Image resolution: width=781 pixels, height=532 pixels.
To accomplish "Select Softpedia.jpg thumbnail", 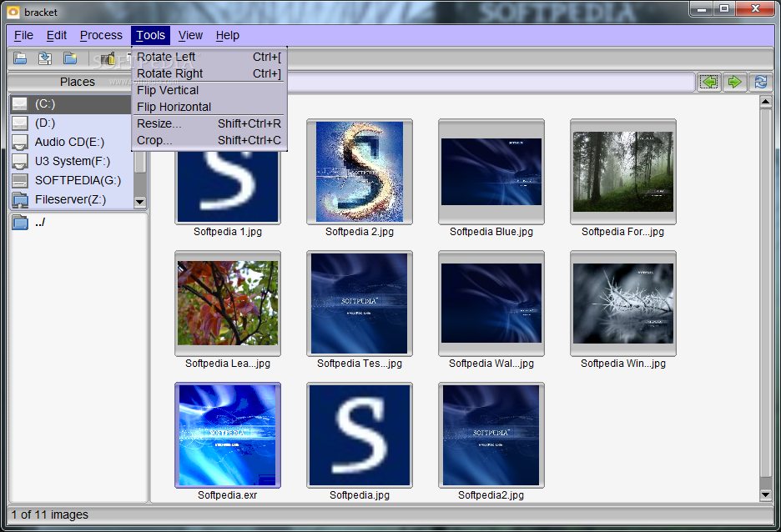I will (x=360, y=435).
